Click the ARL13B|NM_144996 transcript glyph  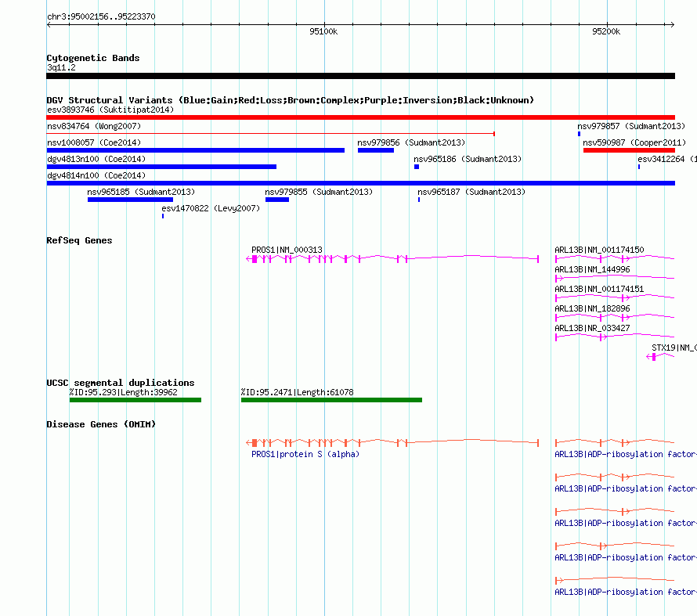(x=615, y=279)
